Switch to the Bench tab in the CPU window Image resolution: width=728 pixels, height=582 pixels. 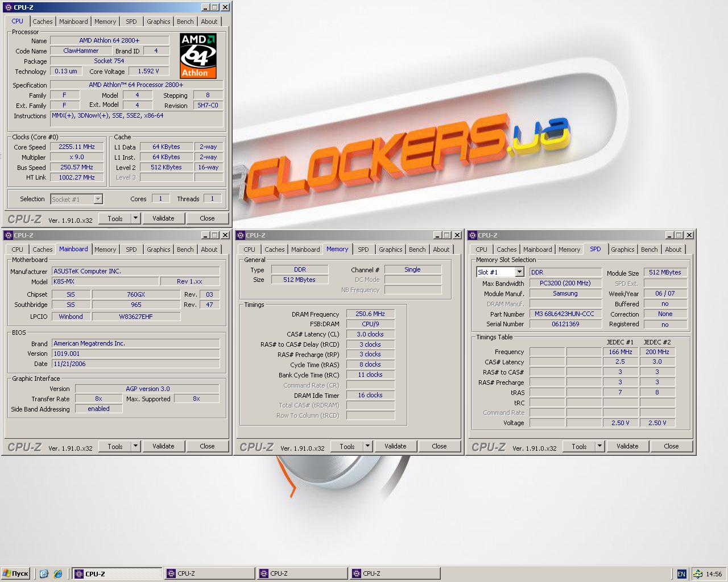point(185,22)
